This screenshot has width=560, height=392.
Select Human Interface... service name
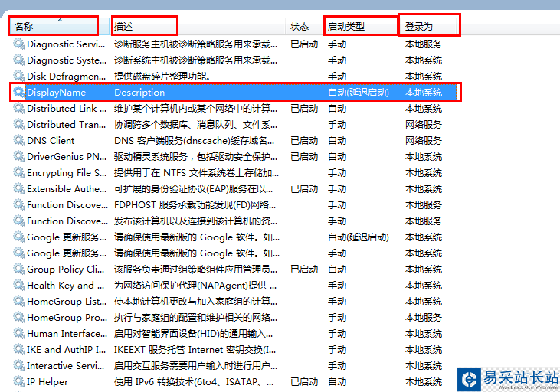pos(67,334)
